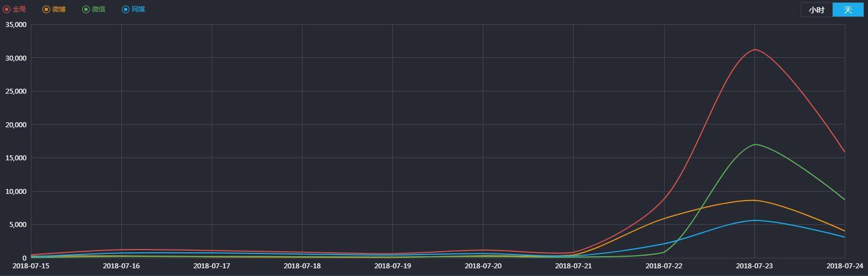Click the 5,000 y-axis value
The image size is (868, 276).
18,224
